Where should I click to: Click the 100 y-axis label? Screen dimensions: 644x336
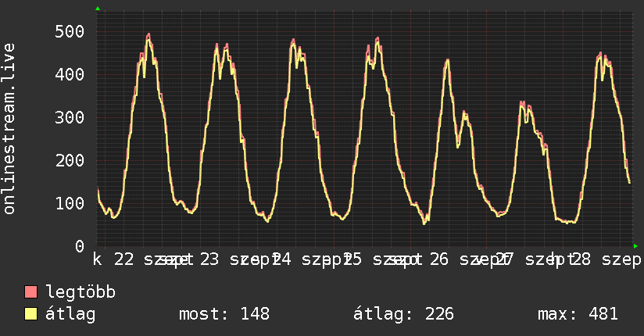[x=70, y=204]
